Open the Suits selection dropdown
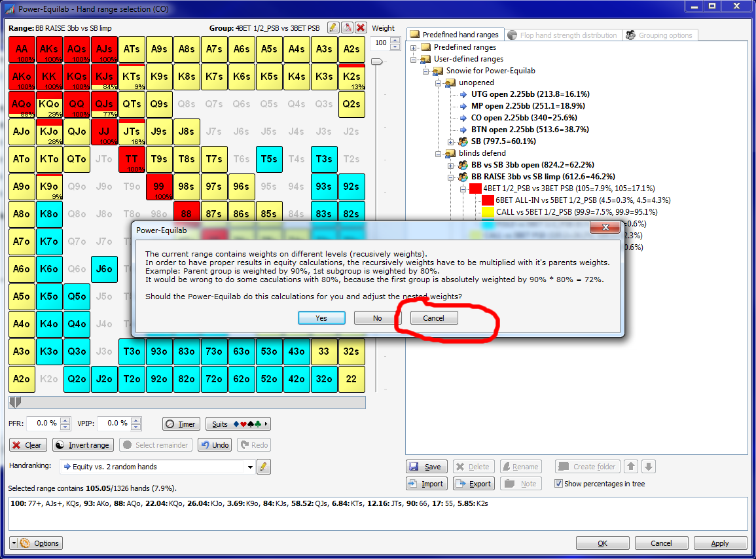This screenshot has width=756, height=559. 238,424
